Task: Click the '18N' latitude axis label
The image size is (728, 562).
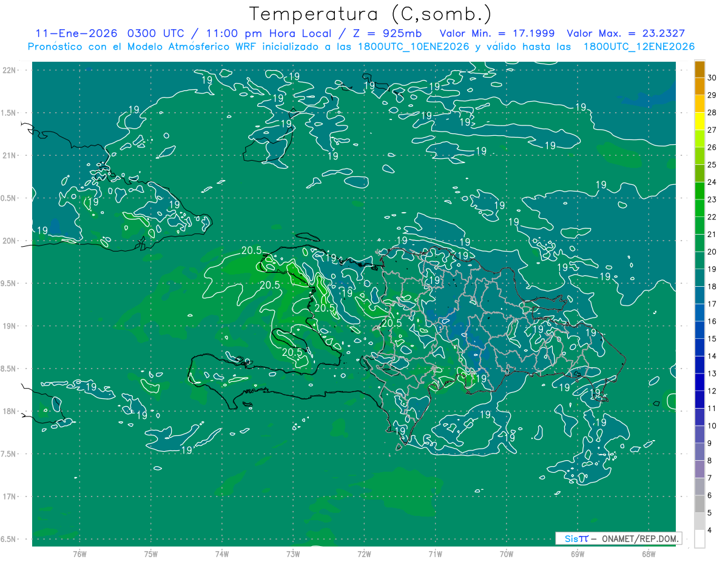Action: 9,411
